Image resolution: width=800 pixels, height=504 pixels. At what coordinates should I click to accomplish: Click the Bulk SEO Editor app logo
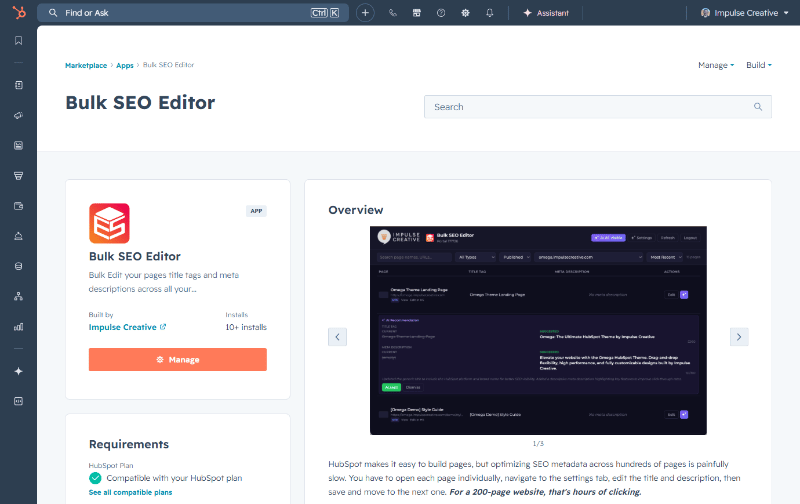pyautogui.click(x=109, y=223)
